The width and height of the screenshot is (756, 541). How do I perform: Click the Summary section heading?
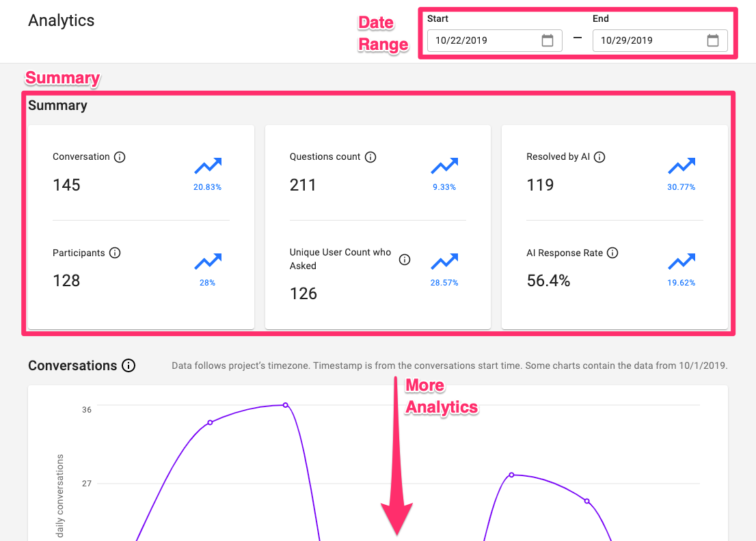57,105
